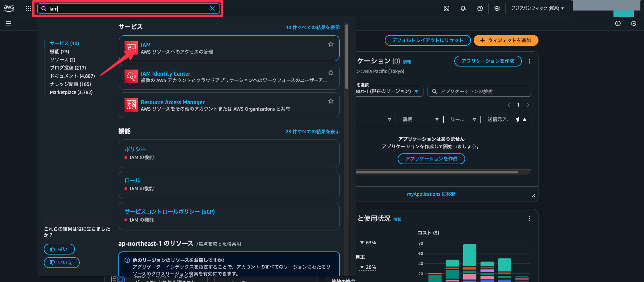The width and height of the screenshot is (644, 282).
Task: Show all 23 feature results
Action: (313, 132)
